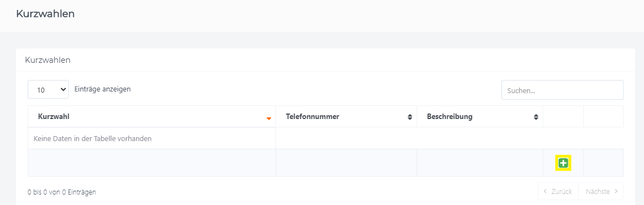Viewport: 644px width, 205px height.
Task: Click sort arrows icon beside Telefonnummer
Action: [x=409, y=117]
